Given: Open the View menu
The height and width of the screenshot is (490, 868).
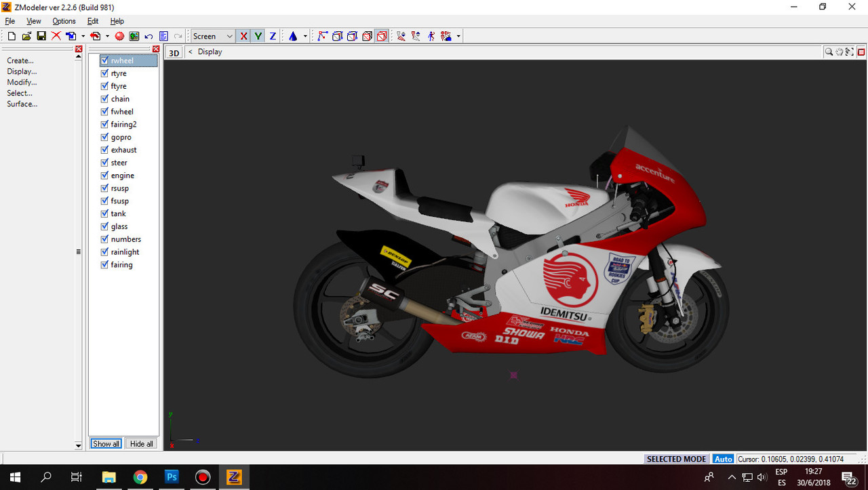Looking at the screenshot, I should (34, 21).
